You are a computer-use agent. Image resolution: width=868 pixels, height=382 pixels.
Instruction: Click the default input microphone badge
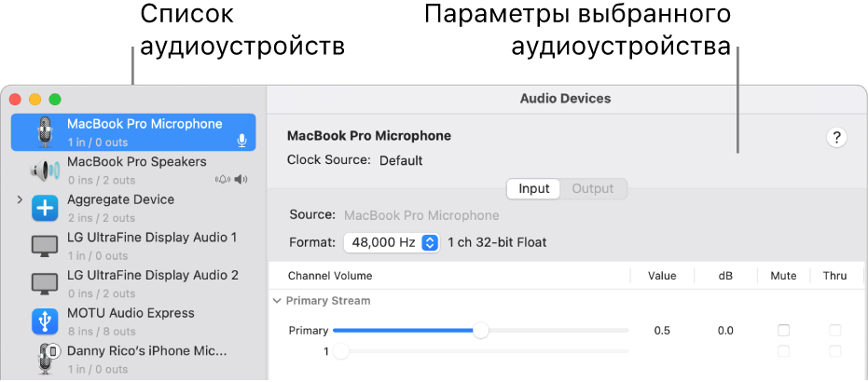tap(241, 142)
